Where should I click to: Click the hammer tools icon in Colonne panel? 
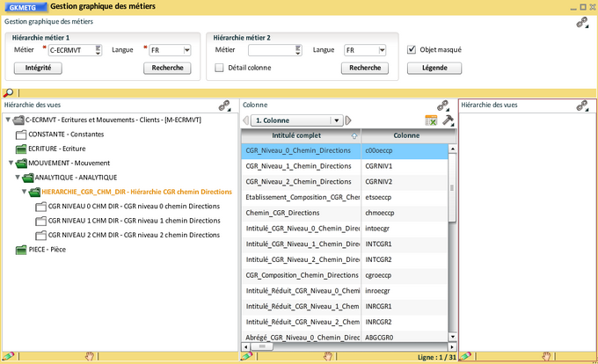coord(448,120)
